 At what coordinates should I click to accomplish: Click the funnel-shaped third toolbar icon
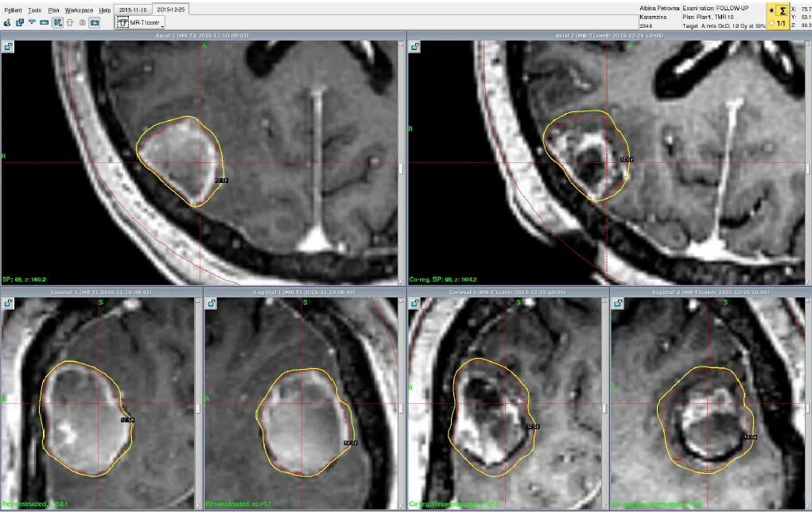click(32, 22)
